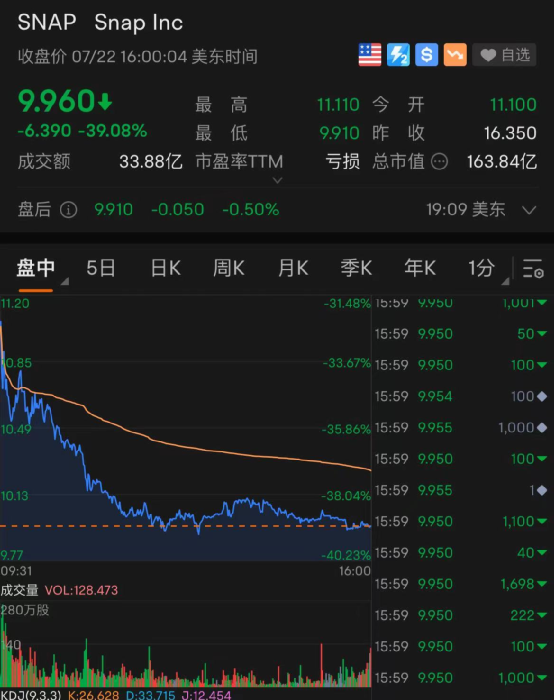Switch to the 季K quarterly tab
This screenshot has height=700, width=554.
[x=356, y=268]
